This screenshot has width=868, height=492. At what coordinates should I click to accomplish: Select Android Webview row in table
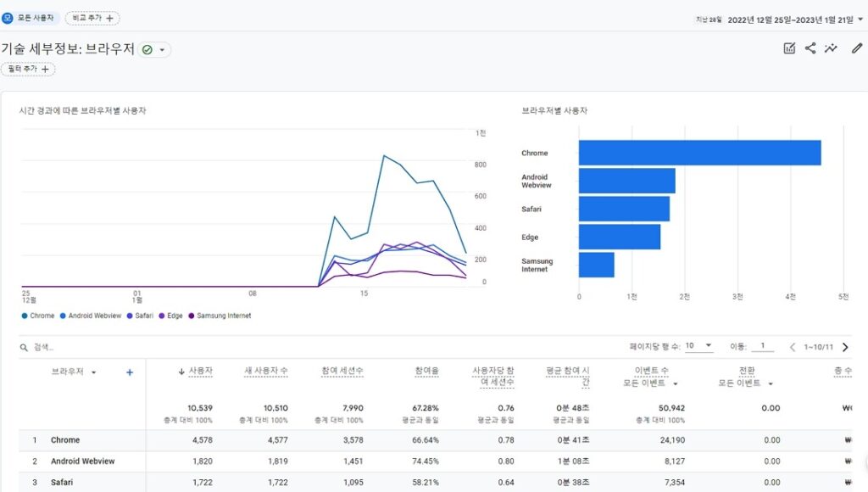pos(435,461)
